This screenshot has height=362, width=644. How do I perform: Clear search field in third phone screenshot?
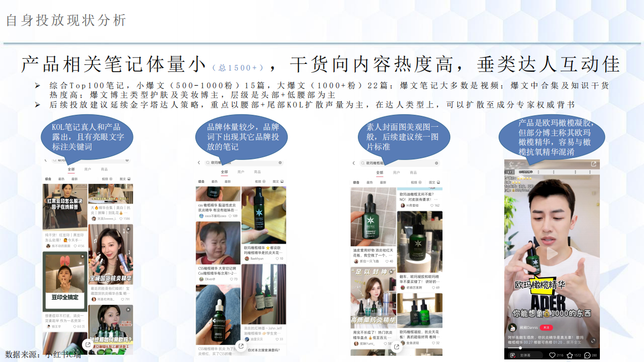point(436,163)
